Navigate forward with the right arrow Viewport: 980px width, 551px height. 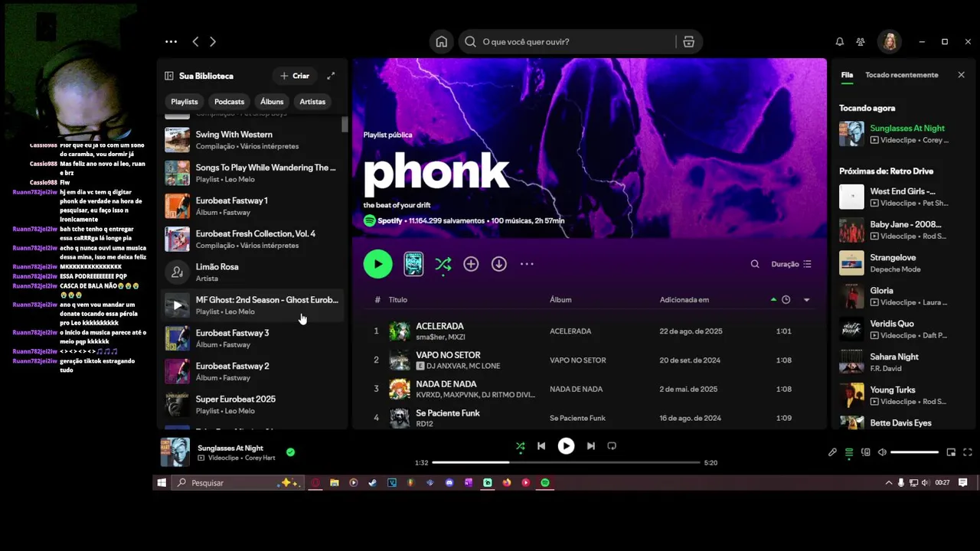point(213,42)
